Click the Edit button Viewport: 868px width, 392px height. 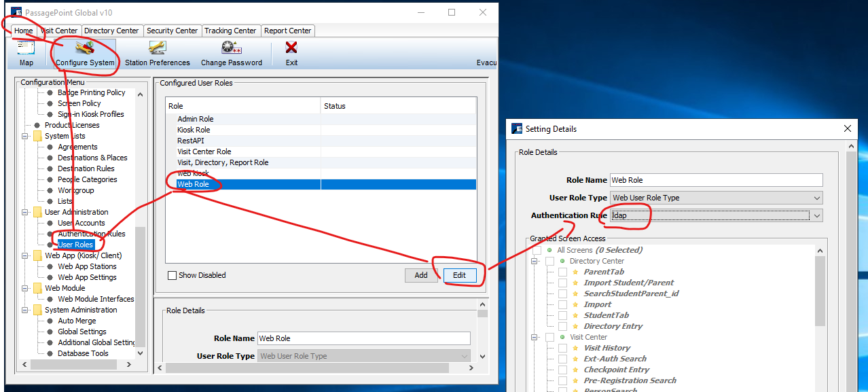tap(459, 275)
